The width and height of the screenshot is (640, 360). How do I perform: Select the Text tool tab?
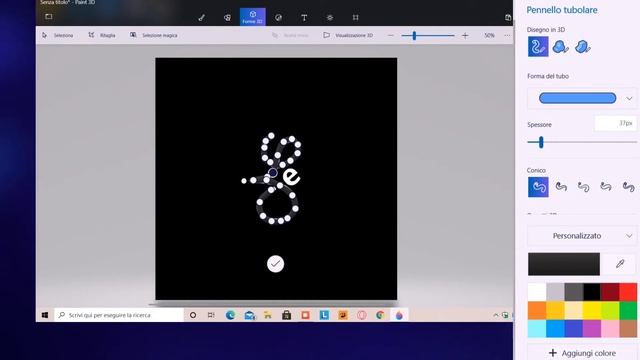304,18
